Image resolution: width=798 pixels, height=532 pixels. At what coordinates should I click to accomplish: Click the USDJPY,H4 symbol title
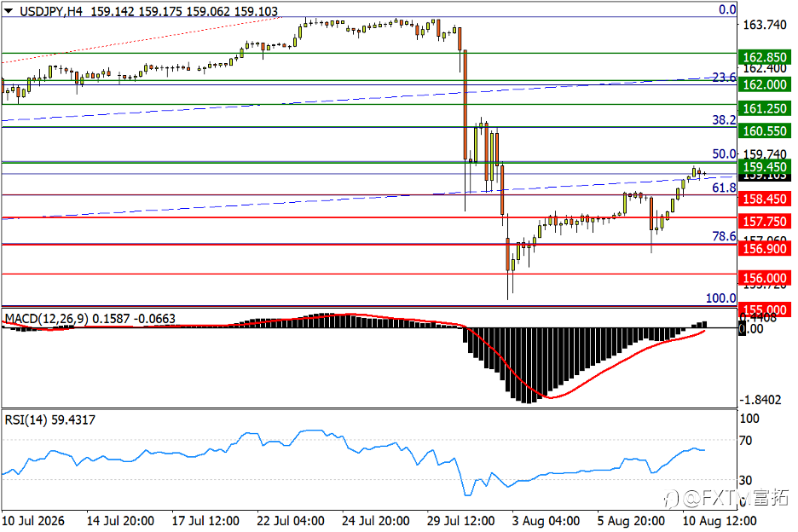(x=51, y=11)
